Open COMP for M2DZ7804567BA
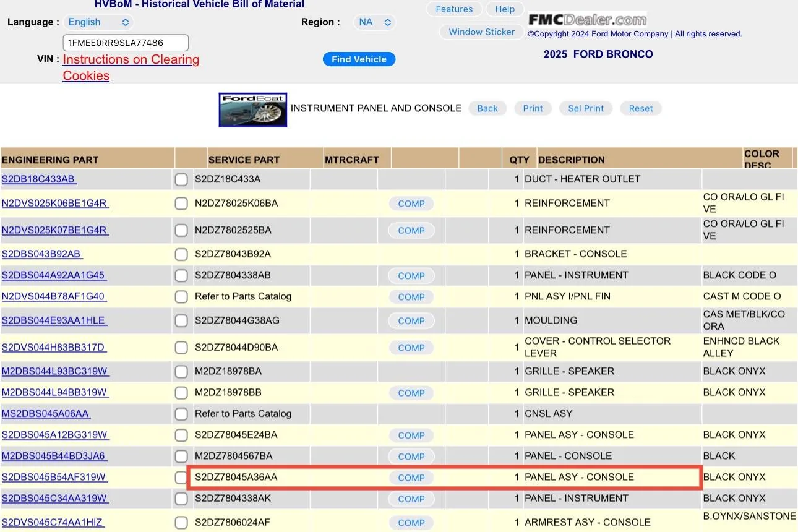The height and width of the screenshot is (532, 798). [x=411, y=457]
